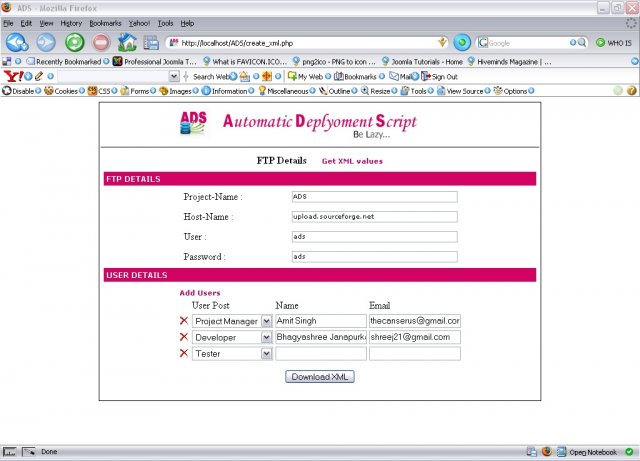Click the browser Back arrow button
Viewport: 640px width, 461px height.
click(17, 43)
